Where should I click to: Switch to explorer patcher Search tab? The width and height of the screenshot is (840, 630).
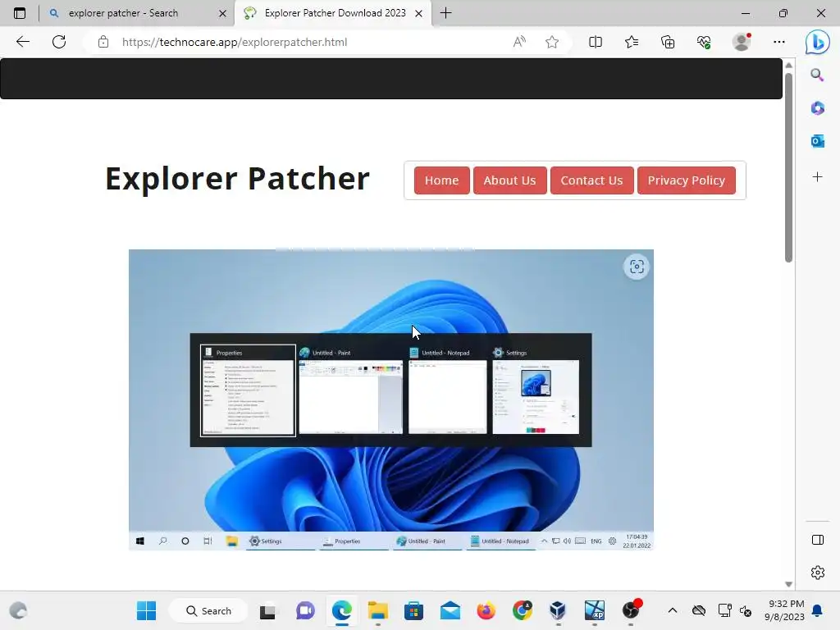point(138,13)
